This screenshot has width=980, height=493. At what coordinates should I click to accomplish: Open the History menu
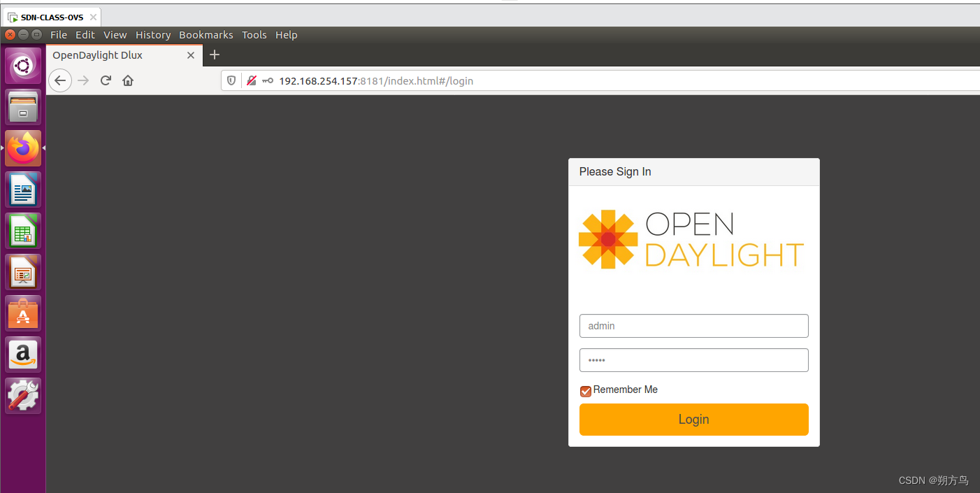point(153,35)
